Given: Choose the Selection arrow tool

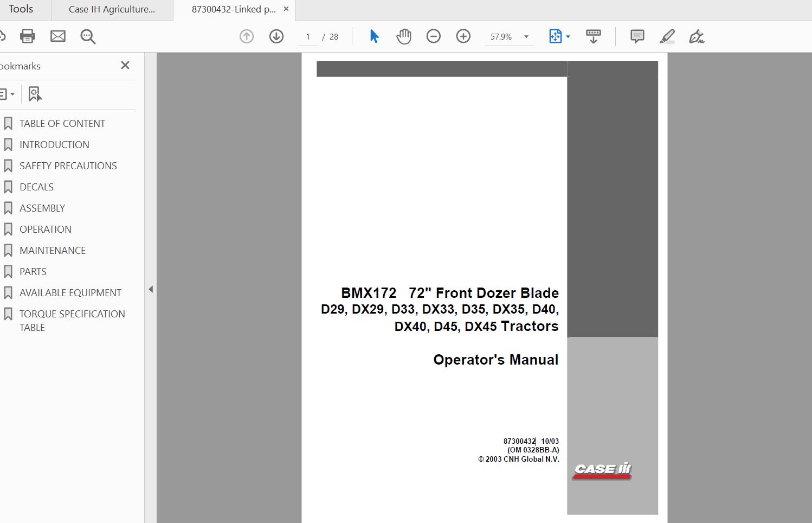Looking at the screenshot, I should (x=374, y=36).
